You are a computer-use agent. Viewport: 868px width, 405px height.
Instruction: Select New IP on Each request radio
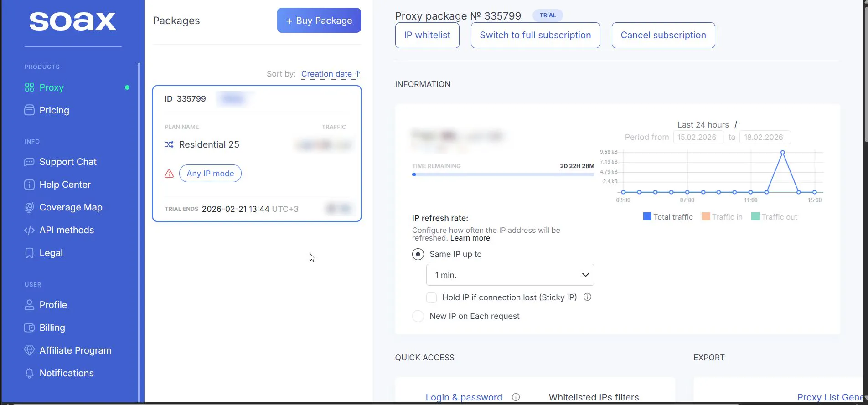tap(418, 316)
